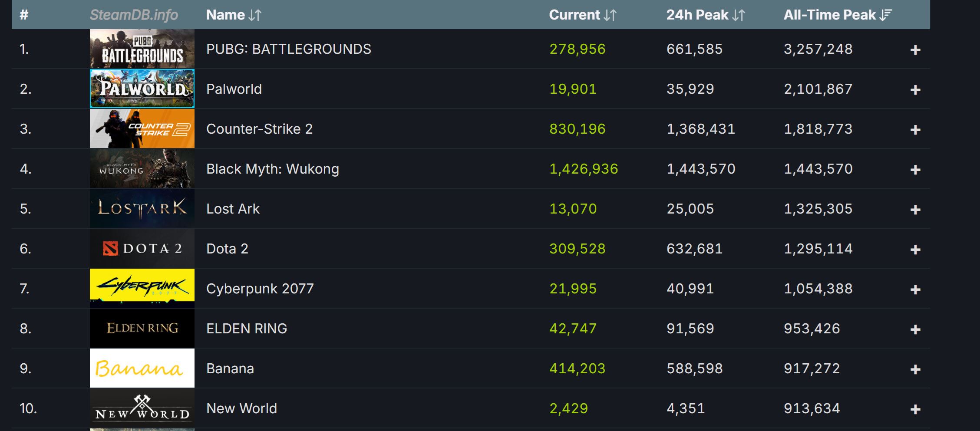Image resolution: width=980 pixels, height=431 pixels.
Task: Open the Lost Ark name link
Action: (233, 209)
